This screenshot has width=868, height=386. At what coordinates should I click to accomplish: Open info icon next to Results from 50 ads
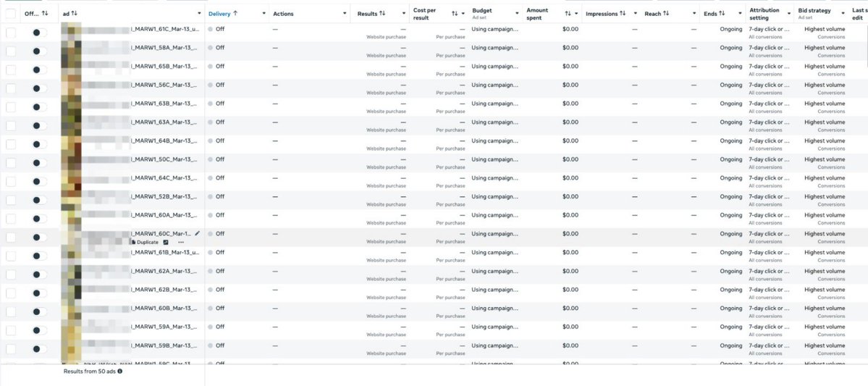pyautogui.click(x=120, y=372)
